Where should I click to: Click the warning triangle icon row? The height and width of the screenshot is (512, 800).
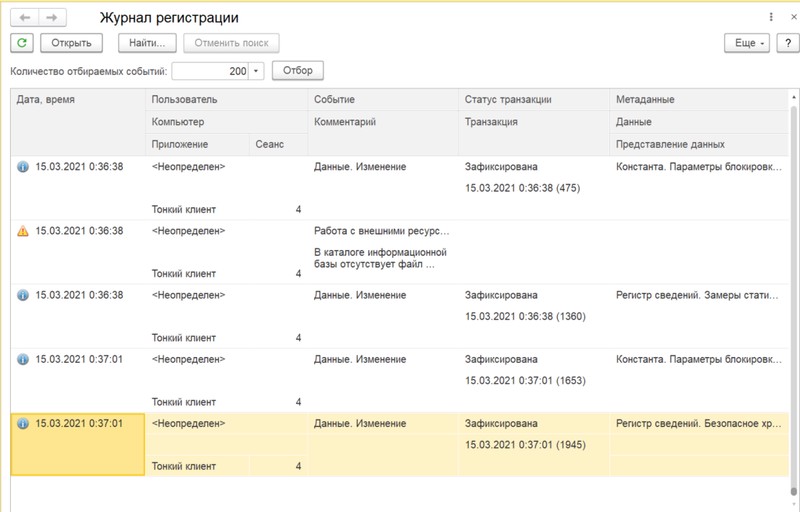point(23,231)
